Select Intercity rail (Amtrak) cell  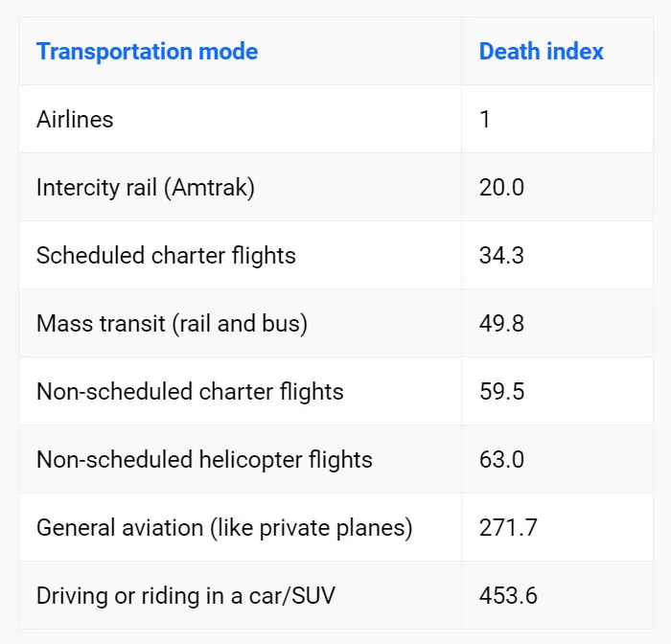coord(146,188)
